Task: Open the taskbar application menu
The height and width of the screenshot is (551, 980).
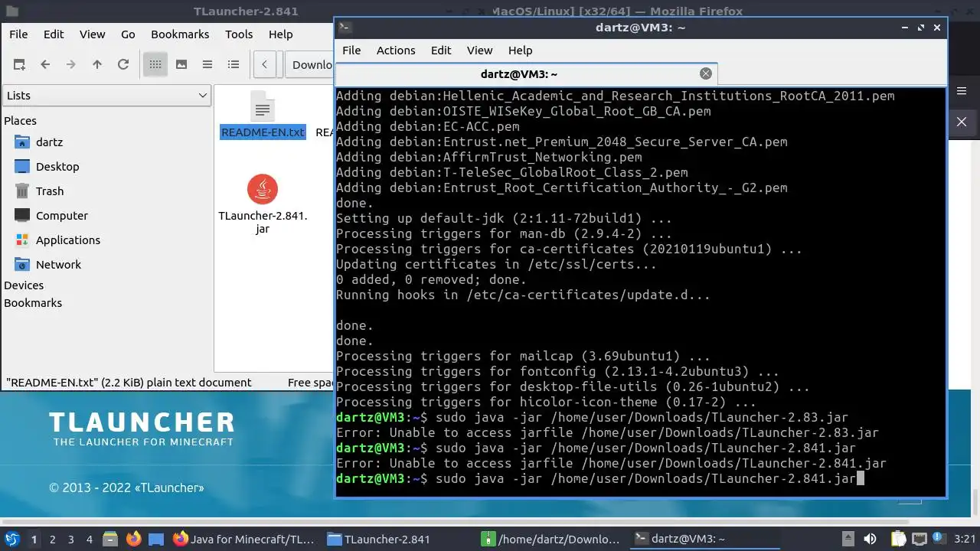Action: [12, 539]
